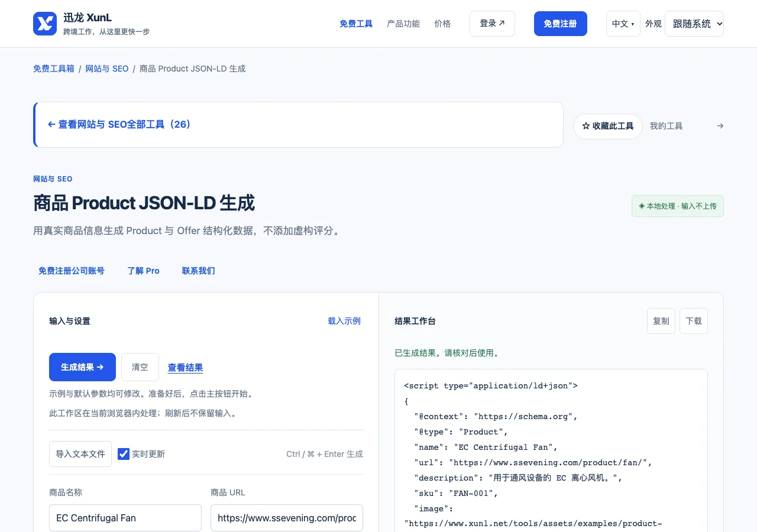
Task: Go to 免费工具箱 breadcrumb
Action: (54, 69)
